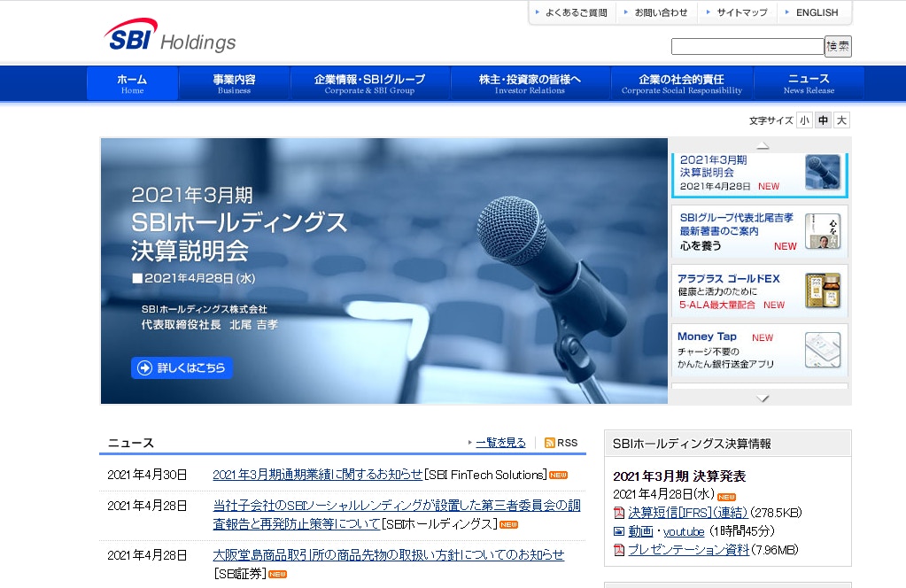Open the RSS feed icon
The image size is (906, 588).
coord(550,443)
